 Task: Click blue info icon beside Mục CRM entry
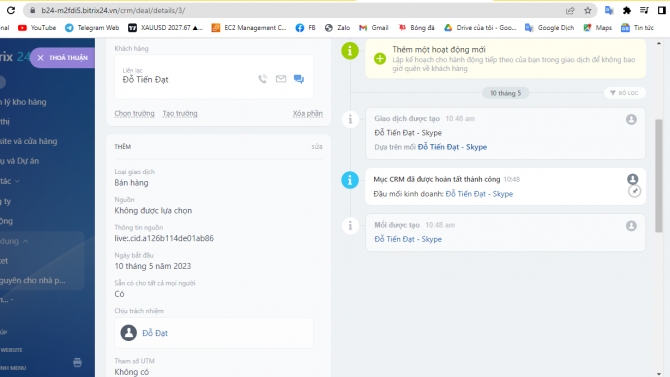pyautogui.click(x=350, y=180)
